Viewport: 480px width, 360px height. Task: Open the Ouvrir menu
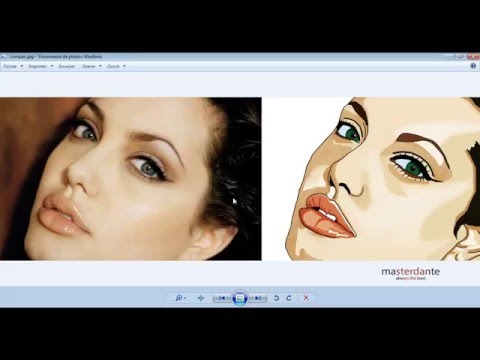pos(113,66)
